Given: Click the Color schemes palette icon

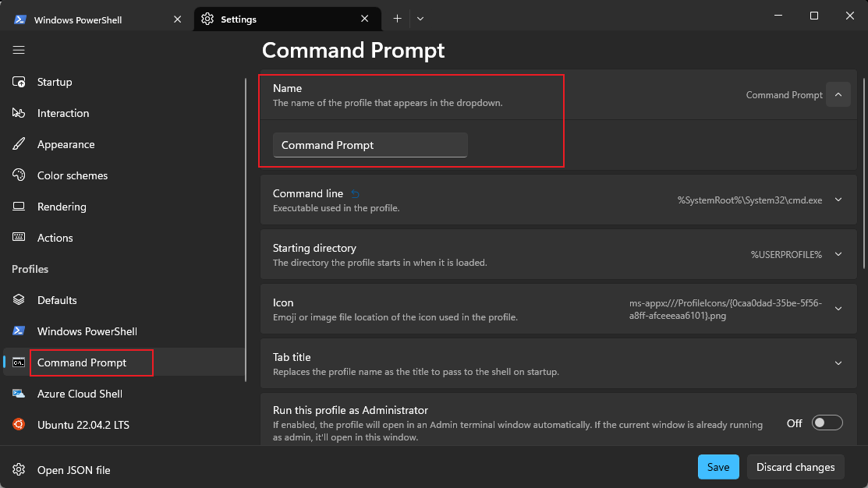Looking at the screenshot, I should pos(19,175).
